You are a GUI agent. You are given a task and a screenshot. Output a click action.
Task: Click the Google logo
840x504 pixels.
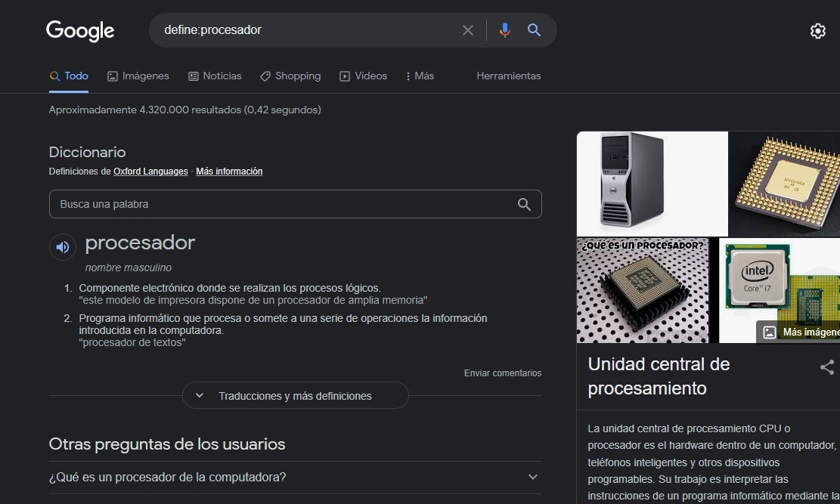tap(80, 31)
